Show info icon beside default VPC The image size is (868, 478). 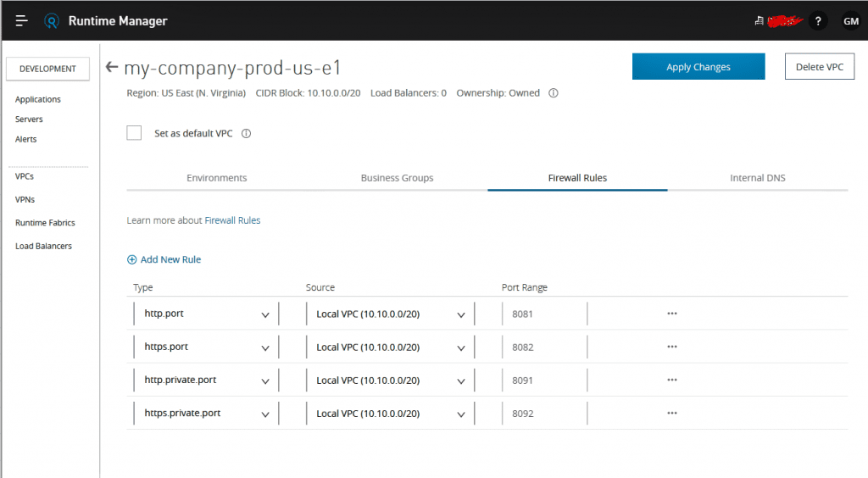click(x=247, y=133)
